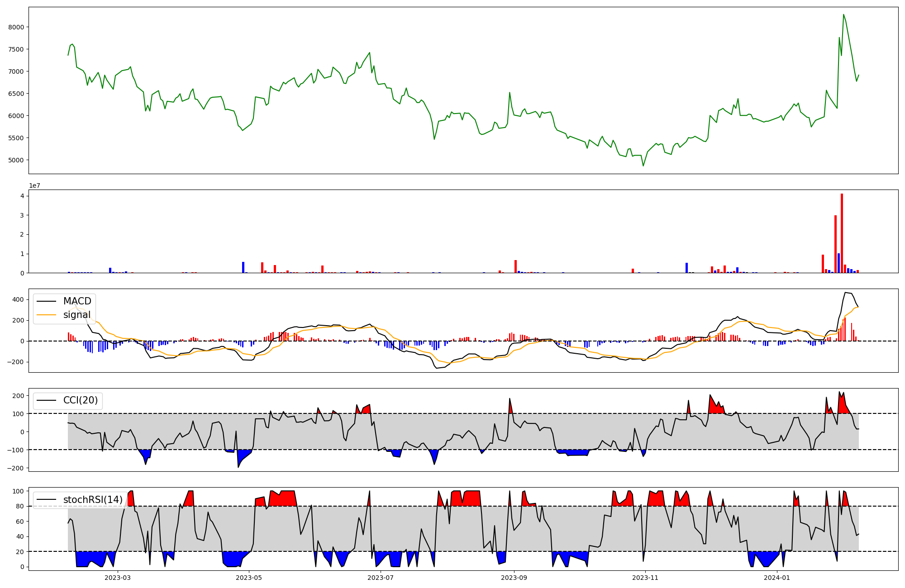
Task: Click the 1e7 volume scale label
Action: click(35, 185)
